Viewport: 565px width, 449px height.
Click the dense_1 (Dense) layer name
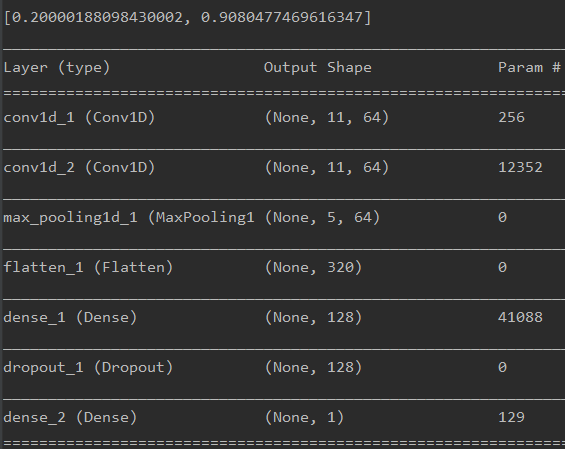(x=70, y=317)
